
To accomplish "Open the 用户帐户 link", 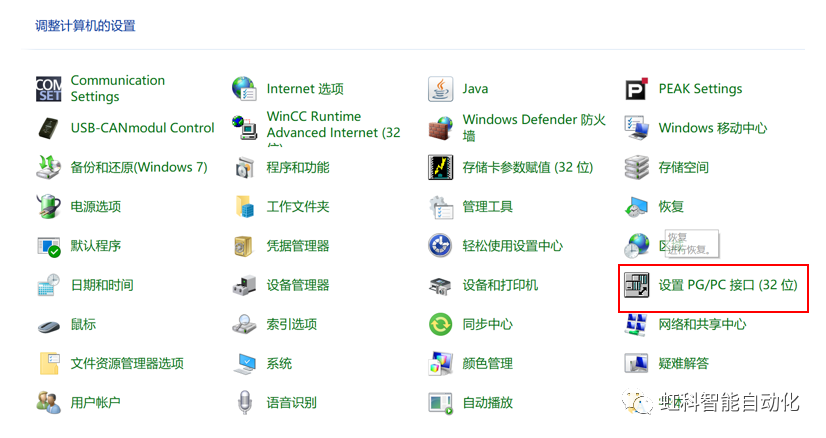I will click(96, 403).
